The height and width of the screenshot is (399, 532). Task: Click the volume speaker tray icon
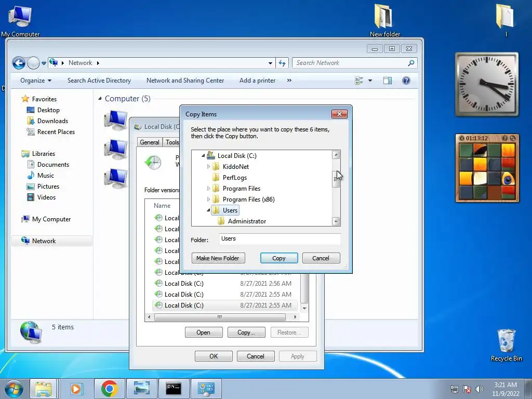pos(479,389)
